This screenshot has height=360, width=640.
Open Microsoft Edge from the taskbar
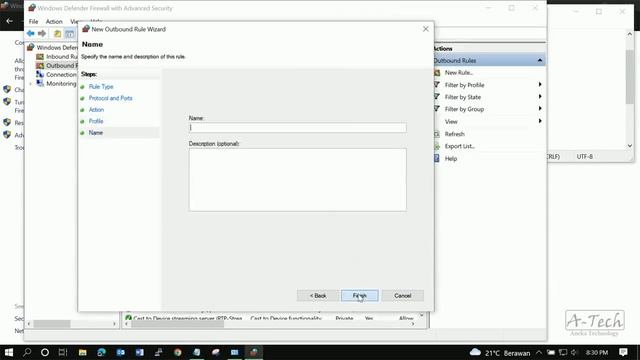(x=102, y=352)
